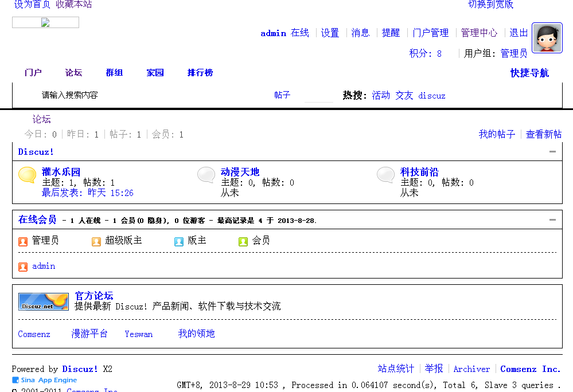The image size is (573, 392).
Task: Click 退出 to log out
Action: [x=518, y=33]
